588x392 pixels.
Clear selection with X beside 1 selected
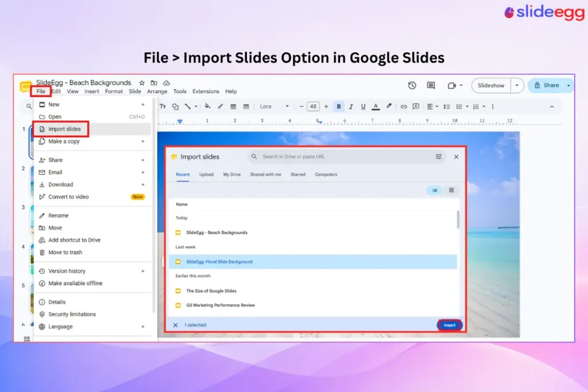coord(175,325)
